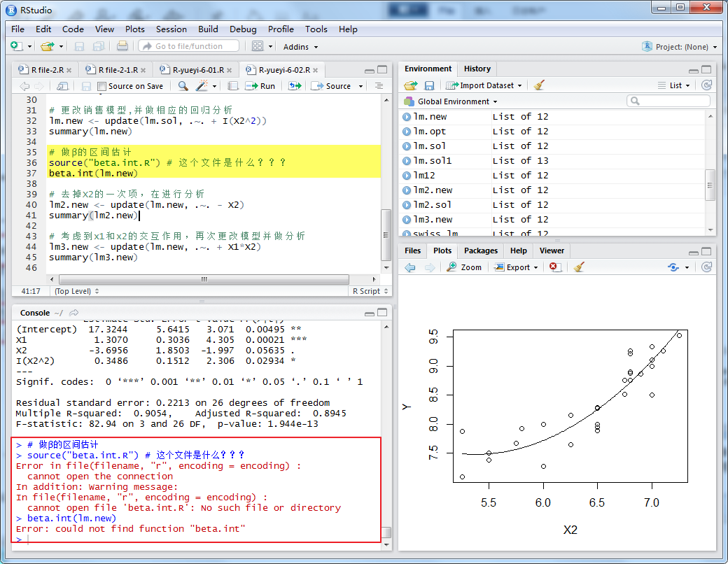Click the compile notebook icon
The width and height of the screenshot is (728, 564).
[233, 86]
